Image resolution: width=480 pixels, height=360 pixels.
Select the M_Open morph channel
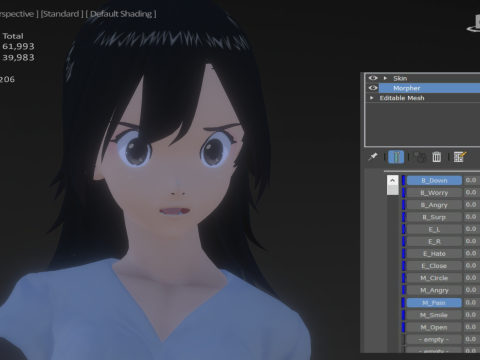434,327
